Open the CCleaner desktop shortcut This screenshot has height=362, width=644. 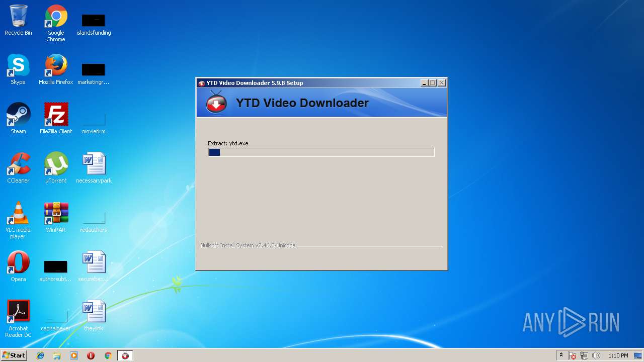point(18,168)
